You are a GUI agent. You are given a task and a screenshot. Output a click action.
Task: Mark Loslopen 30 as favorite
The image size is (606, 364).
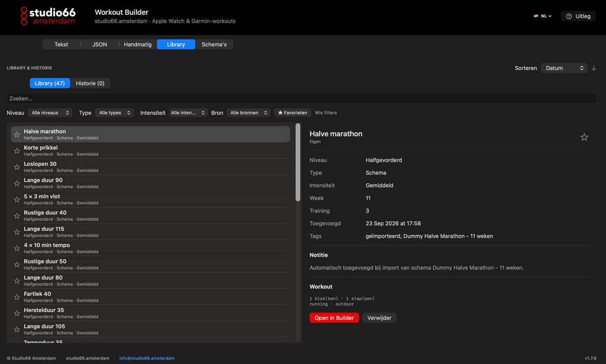17,167
